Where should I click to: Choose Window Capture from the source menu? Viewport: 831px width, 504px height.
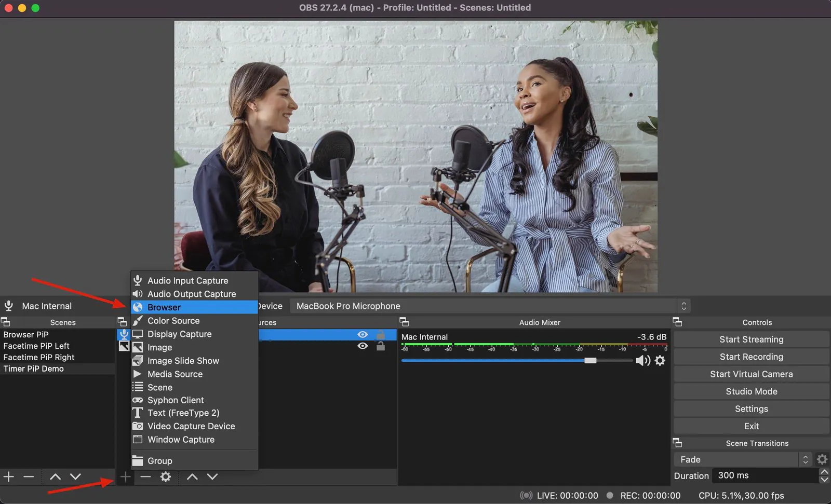[180, 440]
